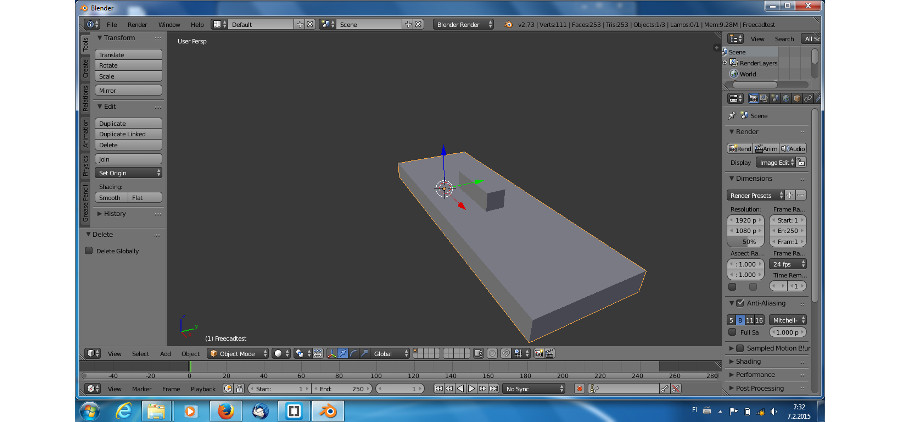Click the viewport shading sphere icon

(x=279, y=353)
